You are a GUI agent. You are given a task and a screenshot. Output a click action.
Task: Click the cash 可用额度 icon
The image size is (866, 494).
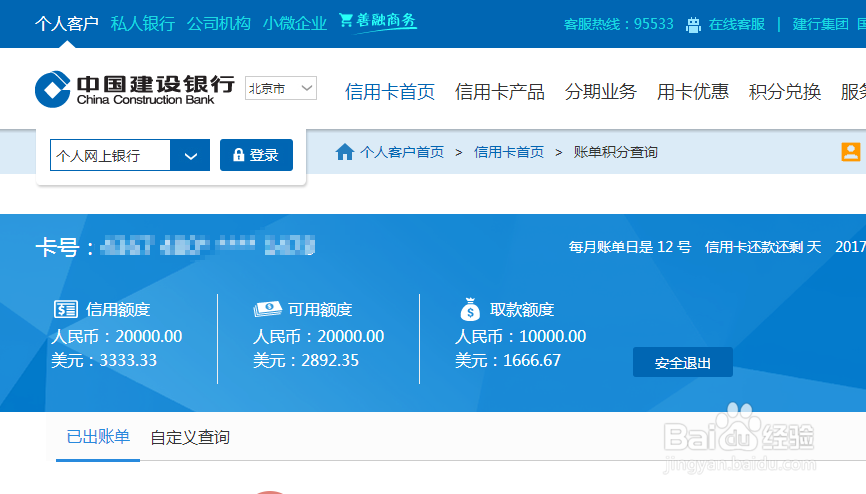[x=268, y=309]
